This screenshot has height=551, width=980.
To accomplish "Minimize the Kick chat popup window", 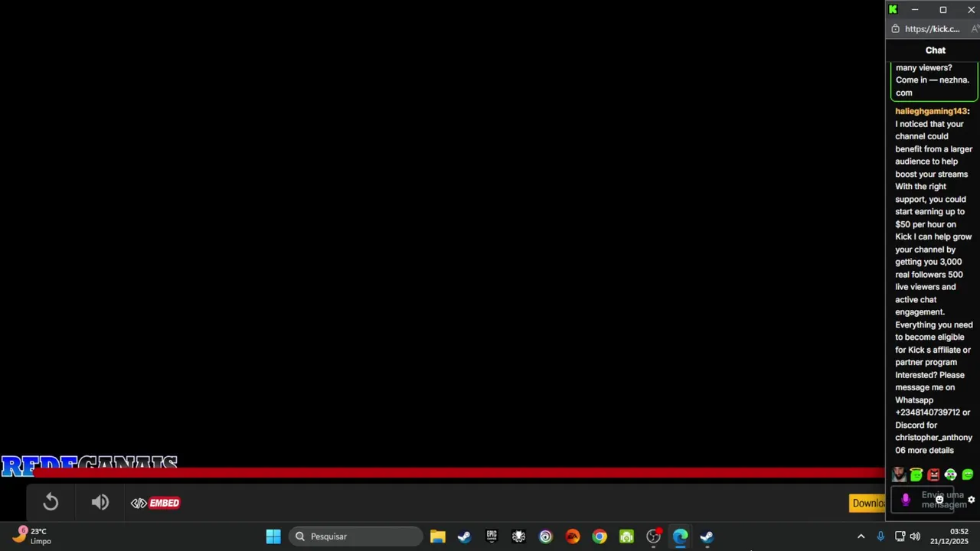I will [915, 9].
